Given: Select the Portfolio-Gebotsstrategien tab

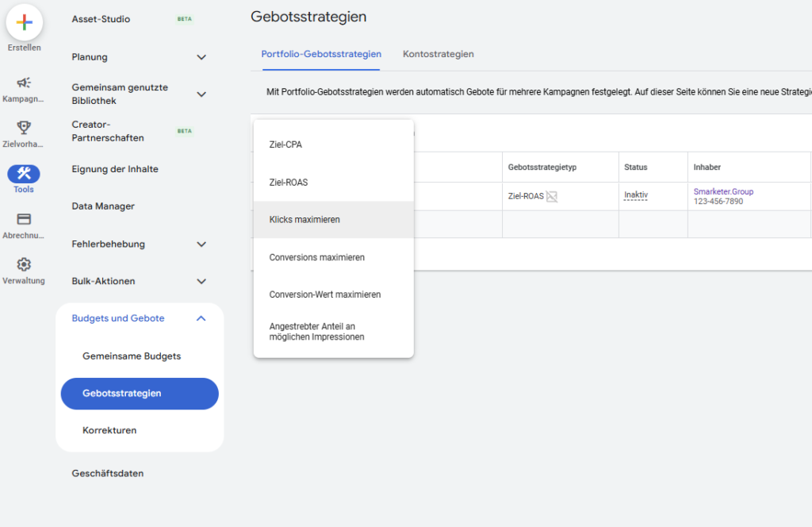Looking at the screenshot, I should click(x=320, y=55).
